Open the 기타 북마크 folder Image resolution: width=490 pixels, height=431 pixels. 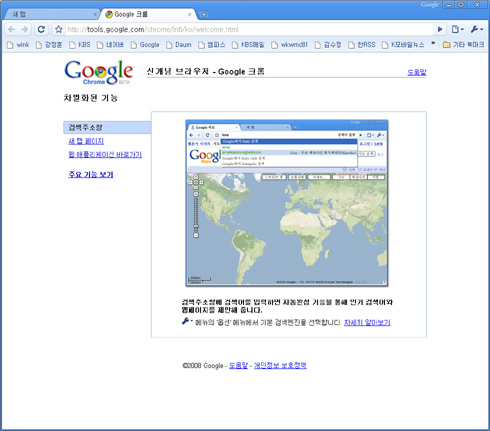pyautogui.click(x=463, y=45)
